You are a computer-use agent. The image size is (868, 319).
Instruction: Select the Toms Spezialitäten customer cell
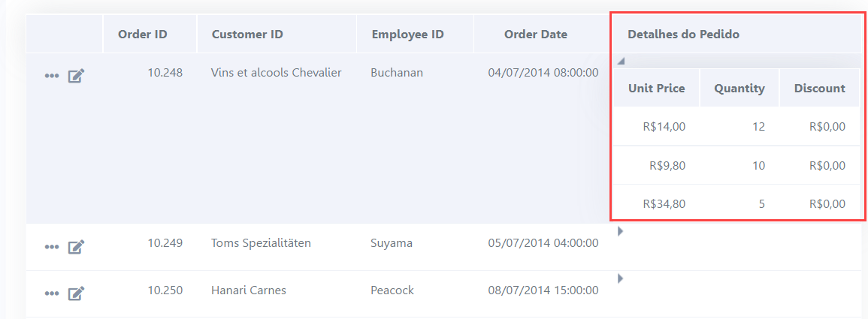(277, 242)
